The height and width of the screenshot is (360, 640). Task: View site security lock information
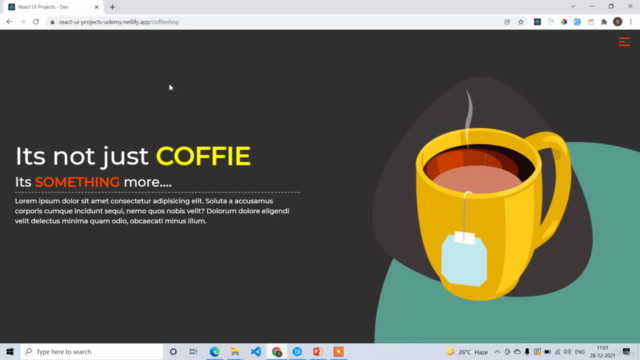coord(52,22)
